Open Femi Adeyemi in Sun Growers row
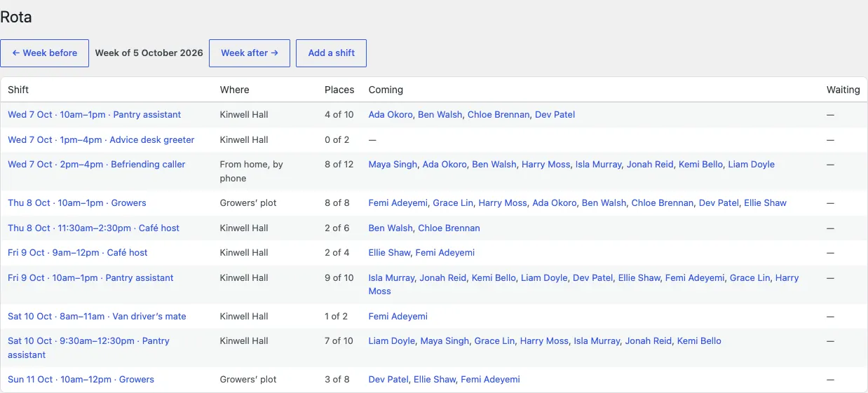Image resolution: width=868 pixels, height=393 pixels. pyautogui.click(x=491, y=380)
